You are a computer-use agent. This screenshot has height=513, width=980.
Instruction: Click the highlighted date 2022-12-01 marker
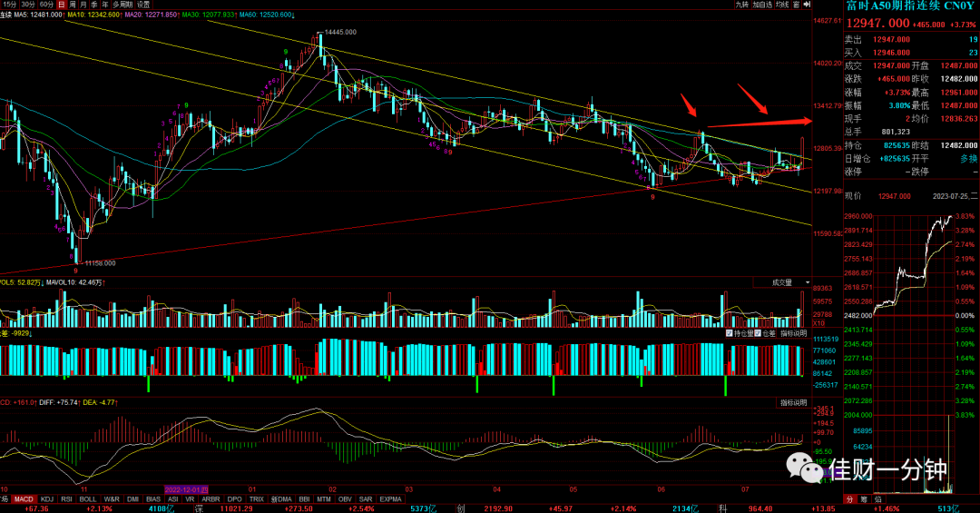pos(186,490)
